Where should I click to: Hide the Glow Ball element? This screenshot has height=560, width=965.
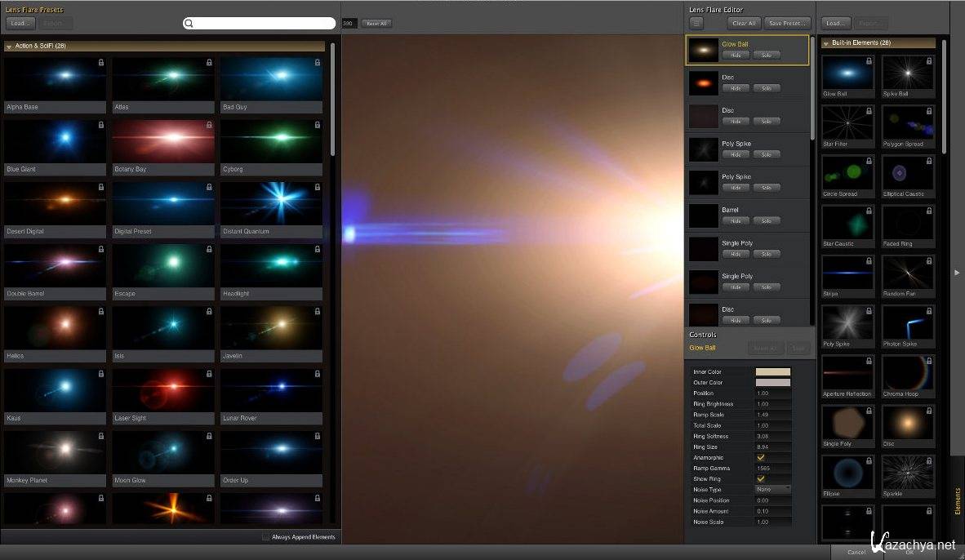click(x=735, y=55)
